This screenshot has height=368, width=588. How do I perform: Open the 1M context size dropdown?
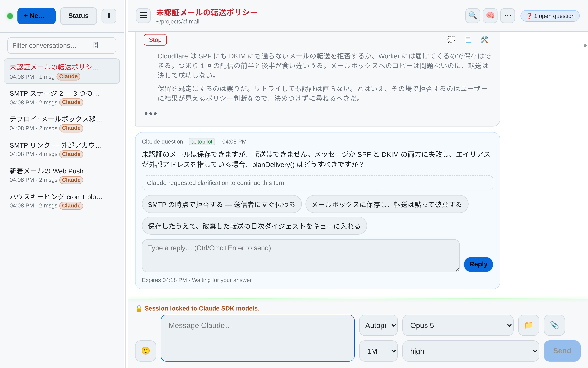pos(378,351)
